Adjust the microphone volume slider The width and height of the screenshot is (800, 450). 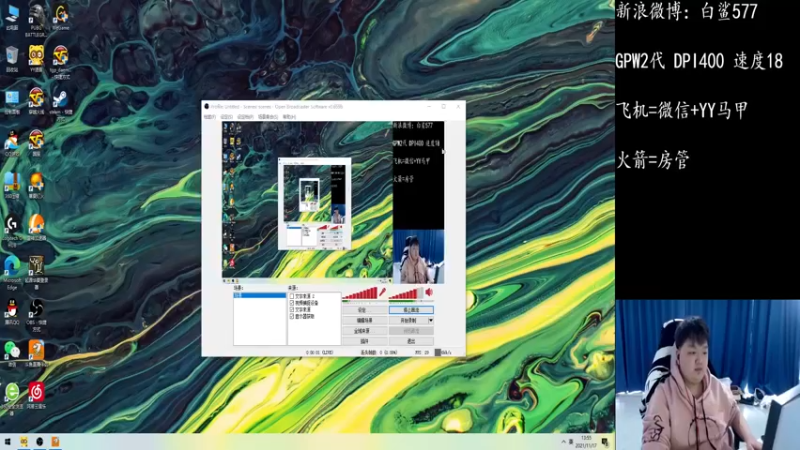[x=360, y=293]
